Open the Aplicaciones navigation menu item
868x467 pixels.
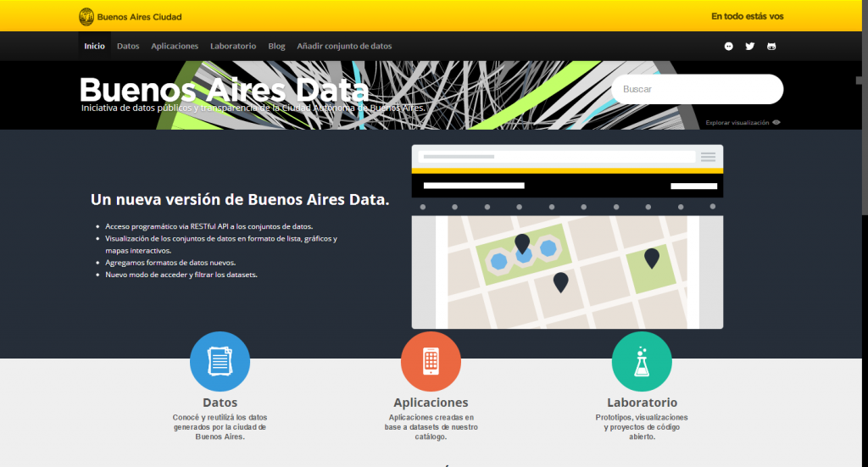click(x=175, y=46)
